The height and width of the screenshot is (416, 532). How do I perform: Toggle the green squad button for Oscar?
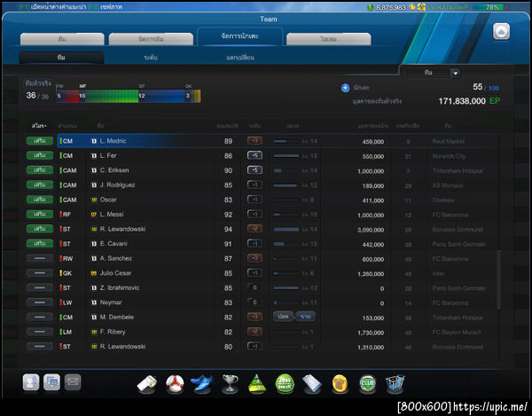(40, 200)
